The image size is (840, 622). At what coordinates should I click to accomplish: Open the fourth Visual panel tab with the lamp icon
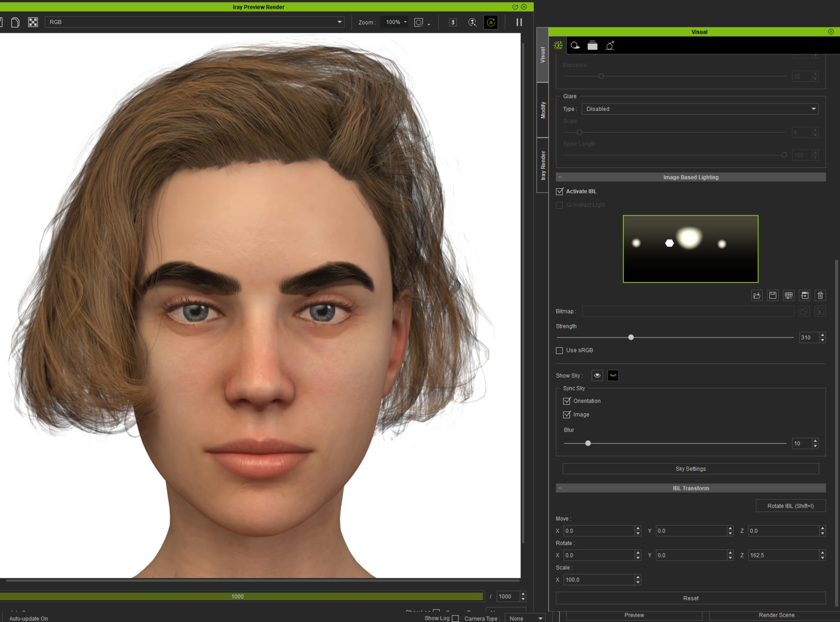(x=610, y=45)
